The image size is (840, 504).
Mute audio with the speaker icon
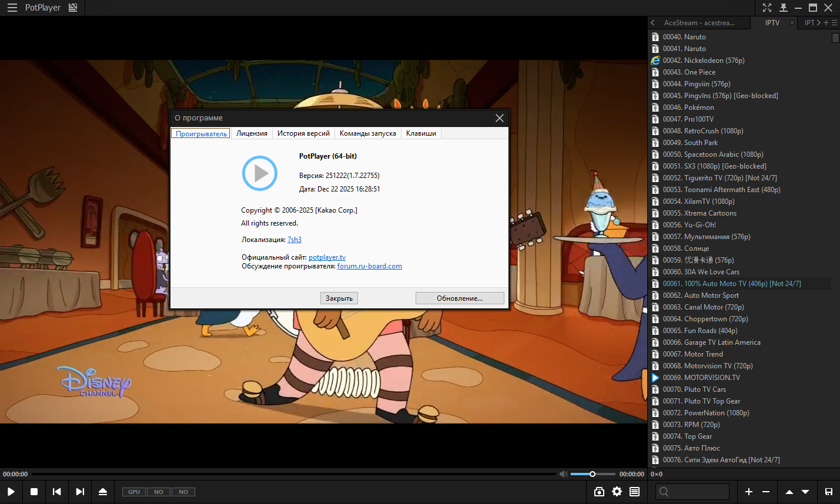563,474
